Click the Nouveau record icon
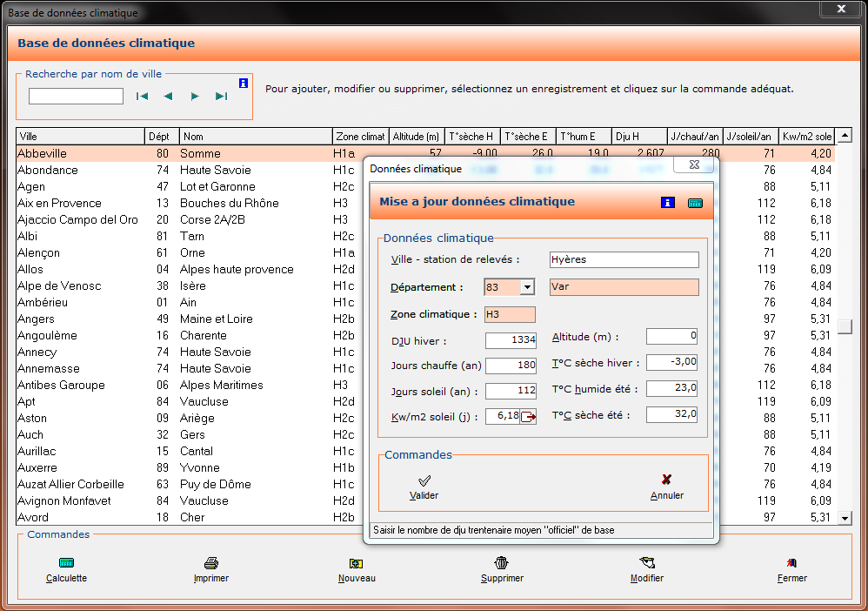The image size is (868, 611). 356,563
